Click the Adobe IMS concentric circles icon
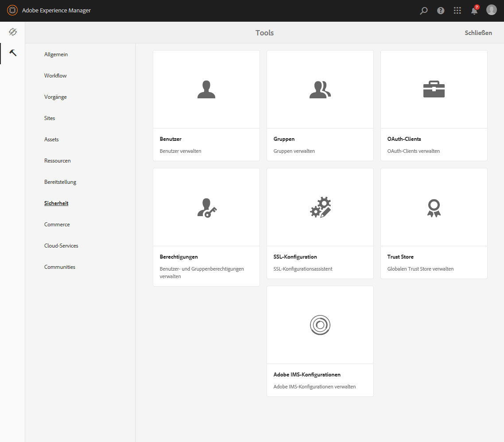The width and height of the screenshot is (504, 442). 320,325
